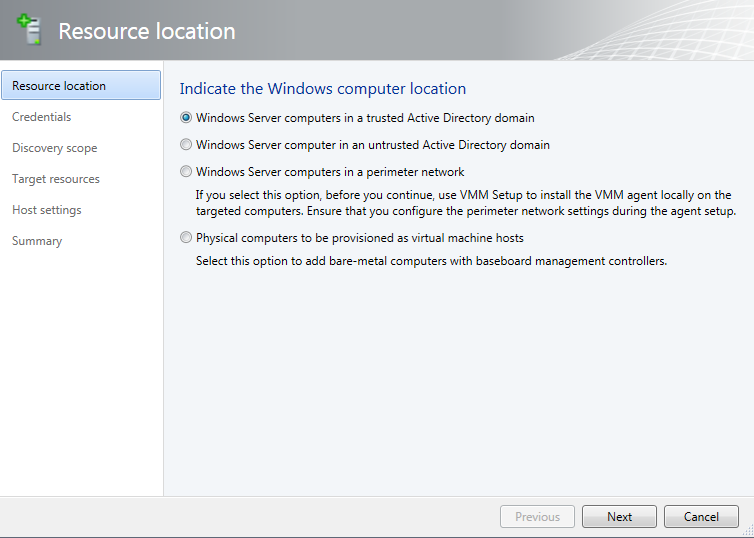The image size is (754, 538).
Task: Click the add server icon in header
Action: pos(29,29)
